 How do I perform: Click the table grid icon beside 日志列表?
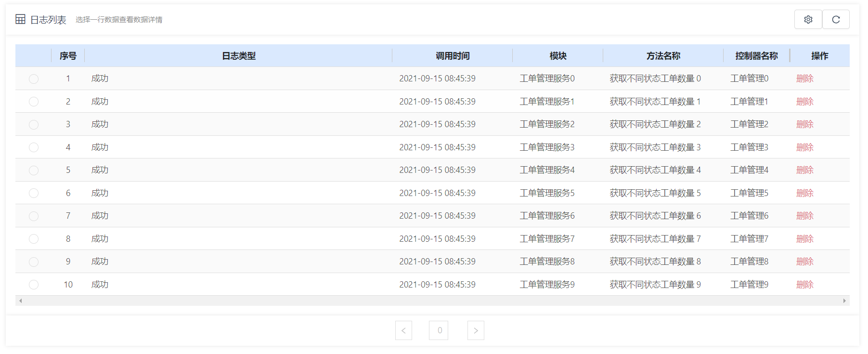(20, 19)
